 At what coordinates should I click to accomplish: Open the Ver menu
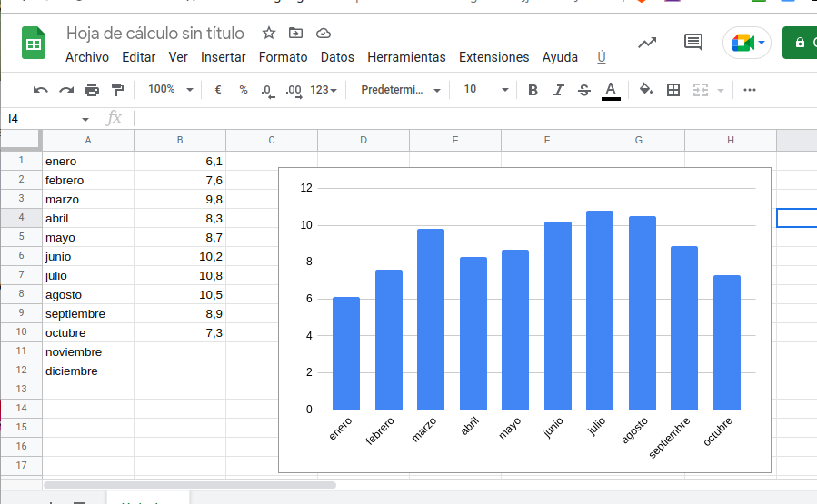point(178,57)
